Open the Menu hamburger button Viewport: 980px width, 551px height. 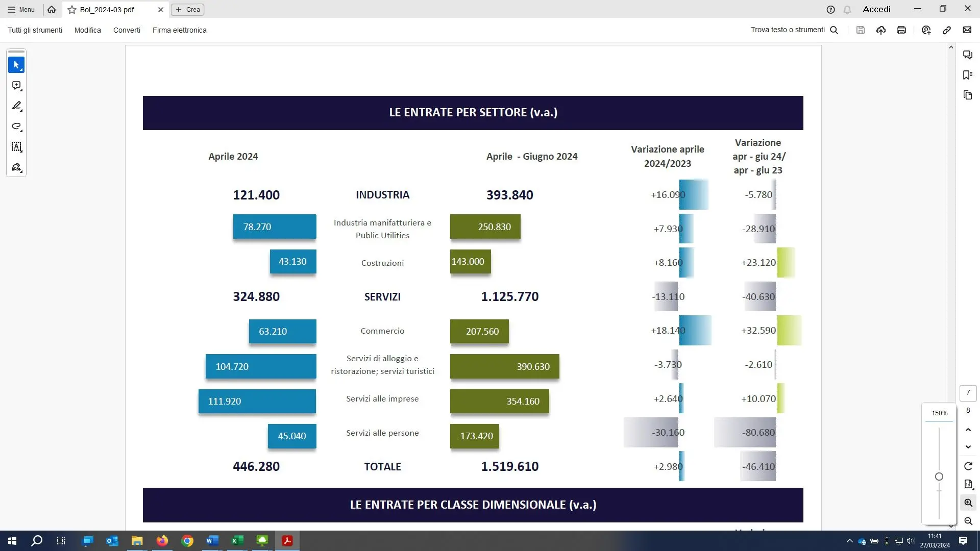point(21,9)
